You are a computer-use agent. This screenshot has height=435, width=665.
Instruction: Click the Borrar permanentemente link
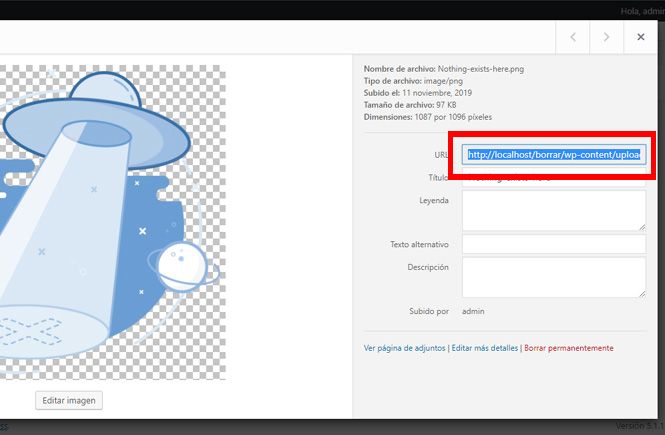pos(569,348)
